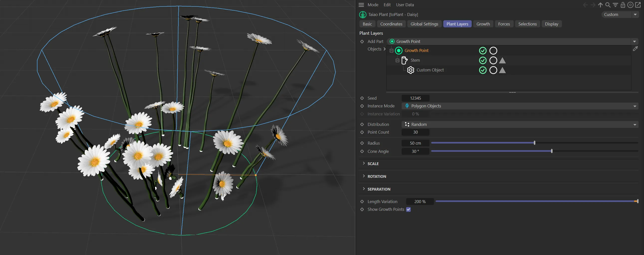Open the User Data menu
This screenshot has height=255, width=644.
[405, 5]
